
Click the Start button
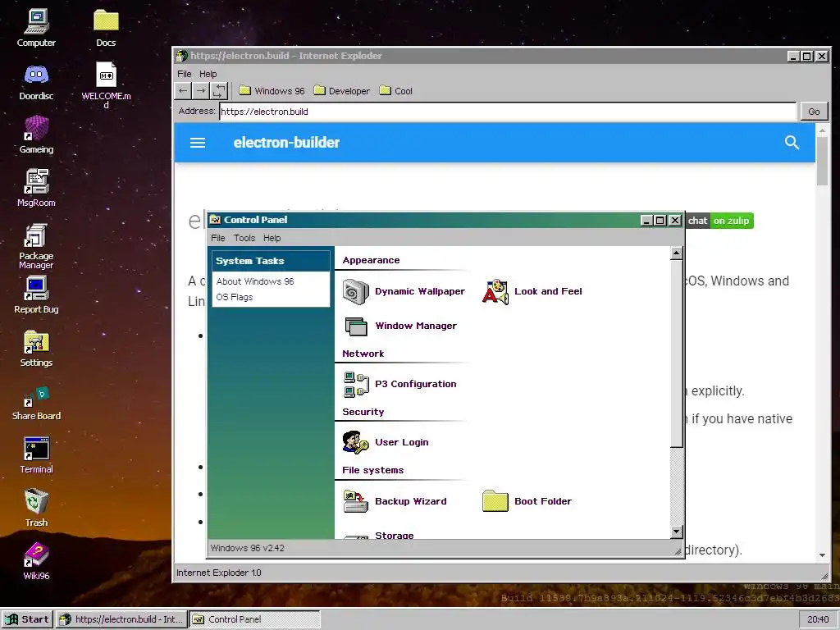pos(27,619)
